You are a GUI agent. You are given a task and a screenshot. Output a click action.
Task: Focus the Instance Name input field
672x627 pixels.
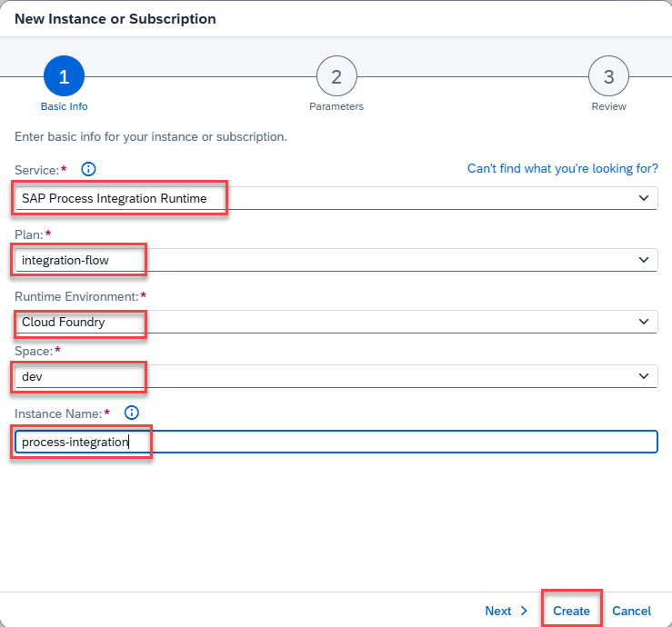pos(336,442)
